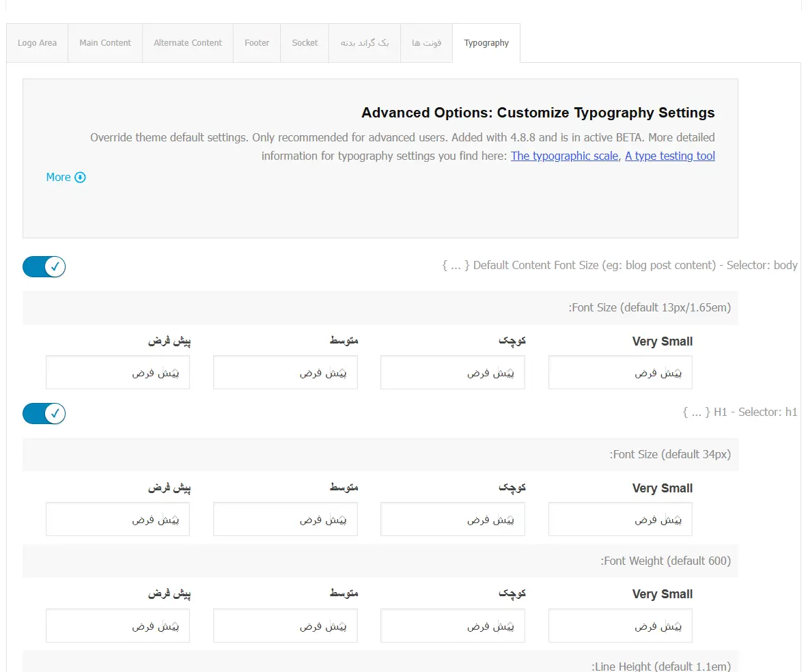Switch to the Main Content tab
The height and width of the screenshot is (672, 808).
click(x=105, y=43)
